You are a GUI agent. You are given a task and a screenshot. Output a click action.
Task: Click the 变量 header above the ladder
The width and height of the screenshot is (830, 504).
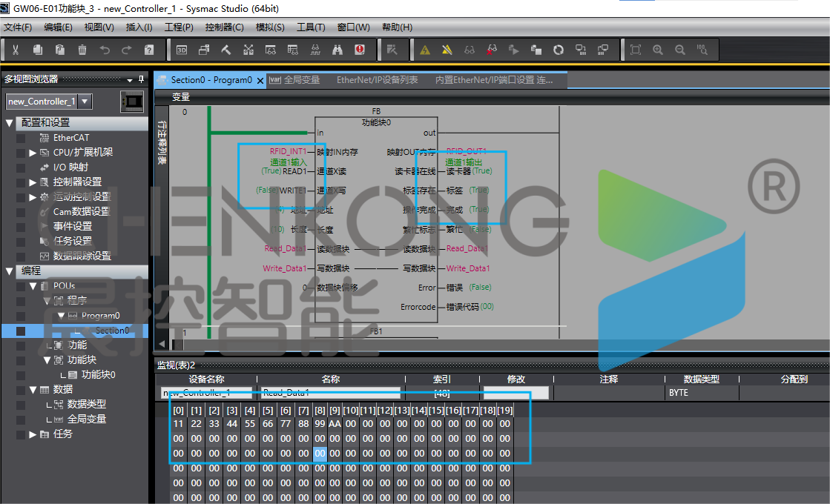click(180, 97)
